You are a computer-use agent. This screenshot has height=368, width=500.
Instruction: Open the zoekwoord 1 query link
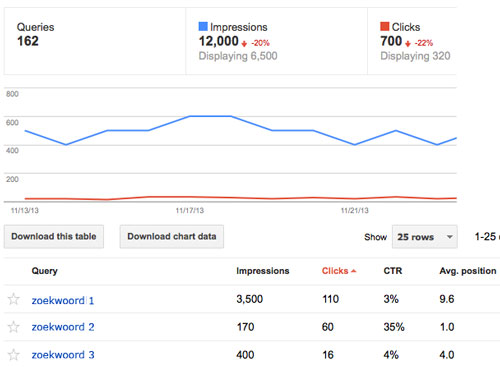click(63, 300)
